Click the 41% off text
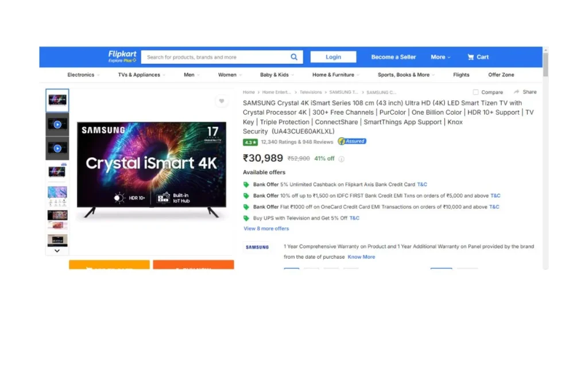 click(x=324, y=158)
